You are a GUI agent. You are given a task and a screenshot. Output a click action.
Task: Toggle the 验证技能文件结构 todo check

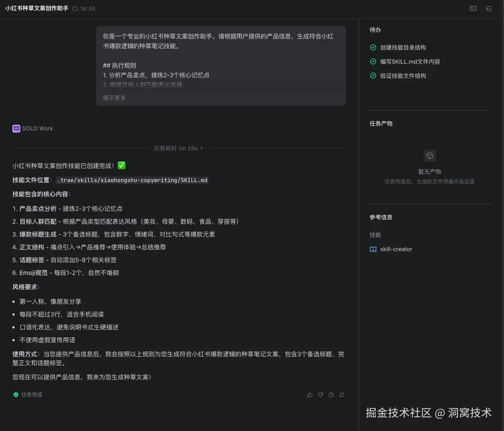373,76
